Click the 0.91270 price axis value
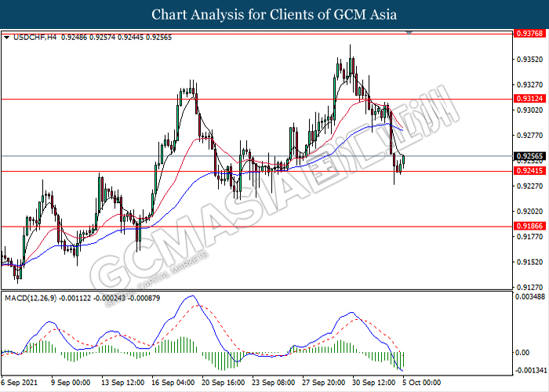 click(529, 288)
